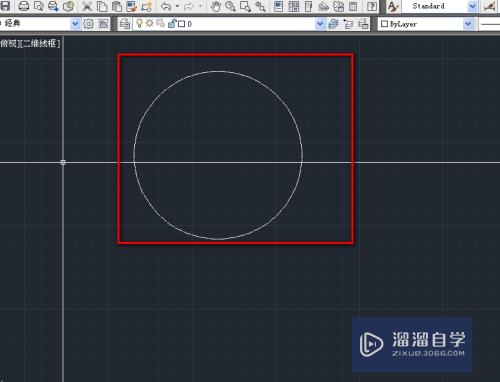Select Zoom Realtime magnifier
Image resolution: width=500 pixels, height=382 pixels.
click(230, 6)
